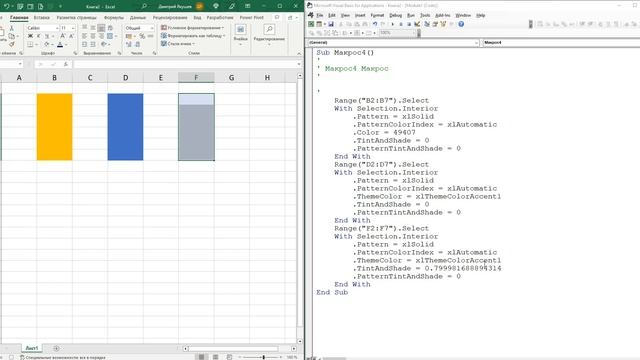
Task: Click the blue filled range in column D
Action: pos(125,127)
